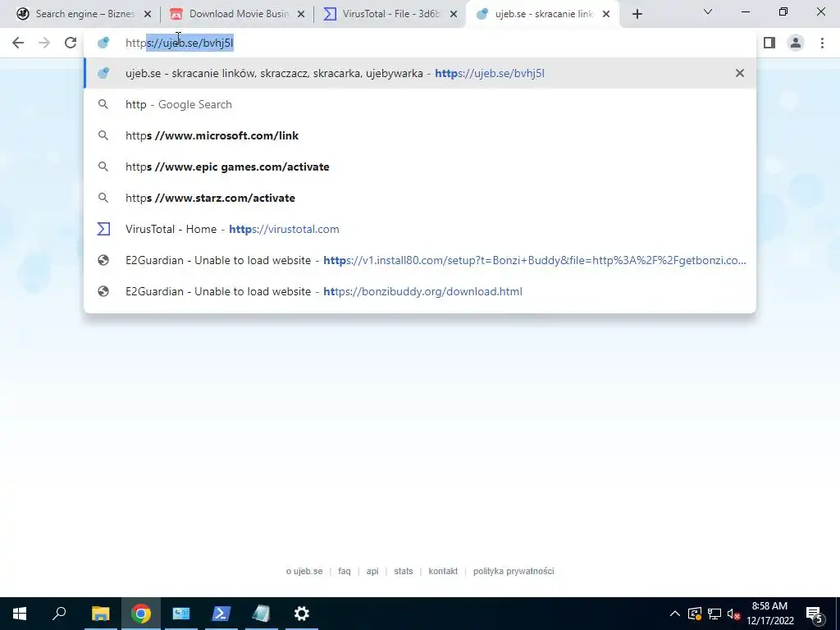Screen dimensions: 840x630
Task: Select the bonzibuddy.org/download.html suggestion
Action: (x=420, y=291)
